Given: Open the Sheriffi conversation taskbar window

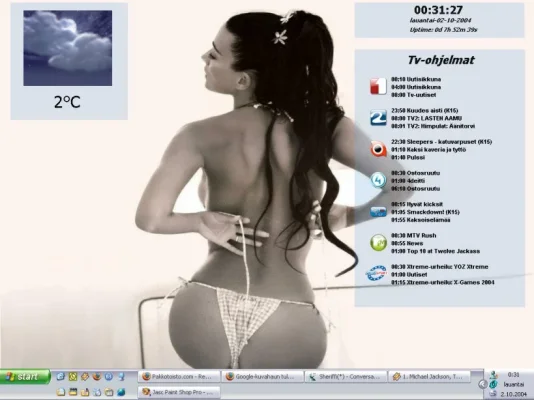Looking at the screenshot, I should point(346,377).
